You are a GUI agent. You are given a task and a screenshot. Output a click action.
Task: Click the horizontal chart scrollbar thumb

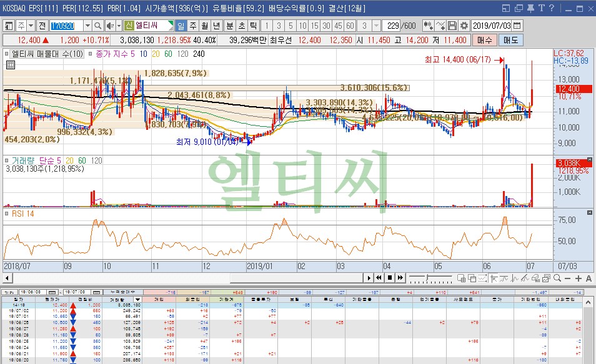pyautogui.click(x=296, y=278)
